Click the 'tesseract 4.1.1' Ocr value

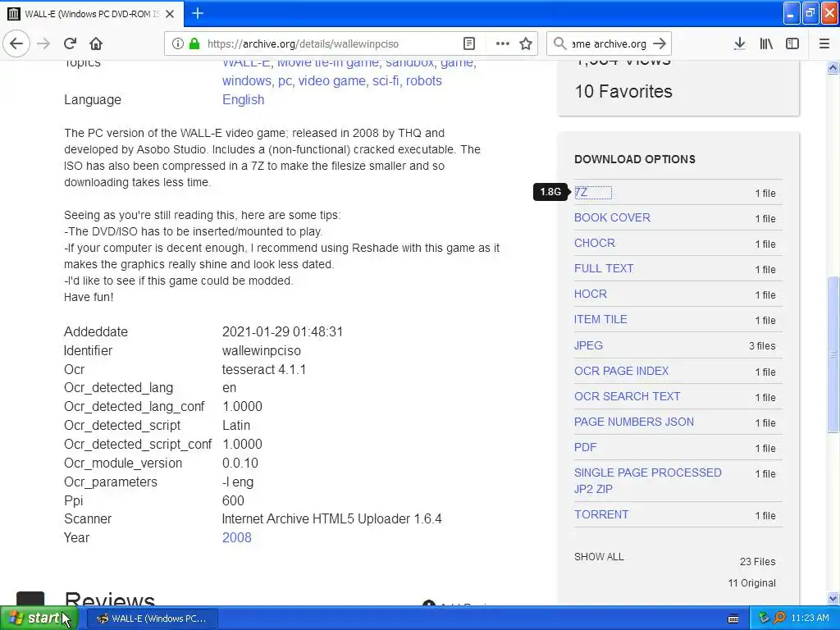click(x=264, y=370)
